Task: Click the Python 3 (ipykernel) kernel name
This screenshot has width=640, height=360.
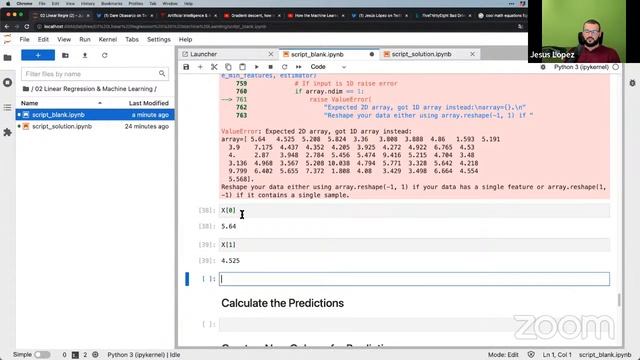Action: pyautogui.click(x=581, y=67)
